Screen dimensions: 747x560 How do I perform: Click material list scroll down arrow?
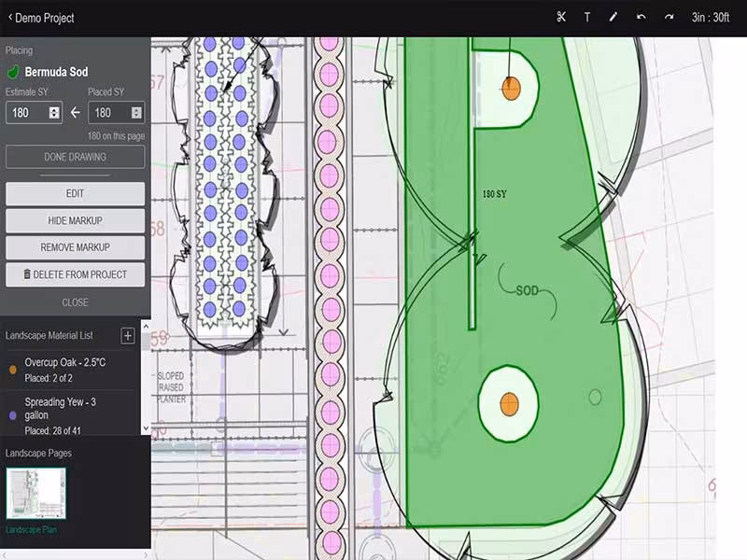click(146, 428)
